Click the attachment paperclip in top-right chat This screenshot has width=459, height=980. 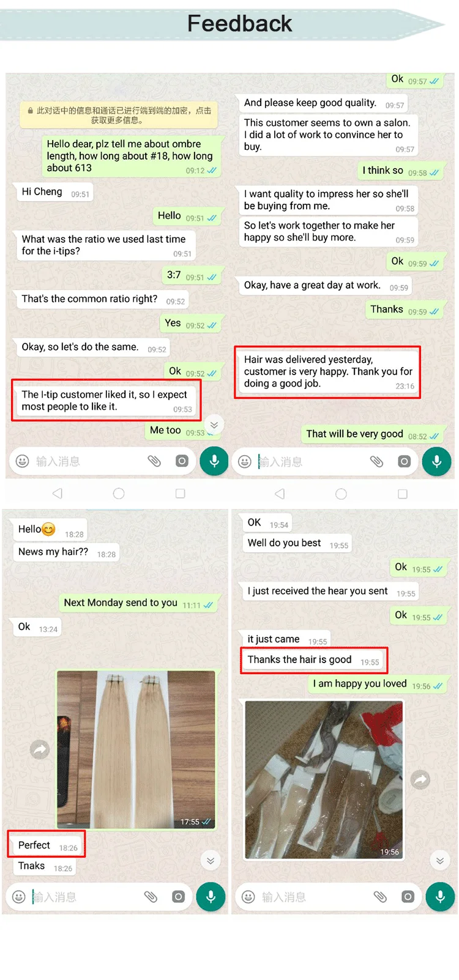coord(376,461)
